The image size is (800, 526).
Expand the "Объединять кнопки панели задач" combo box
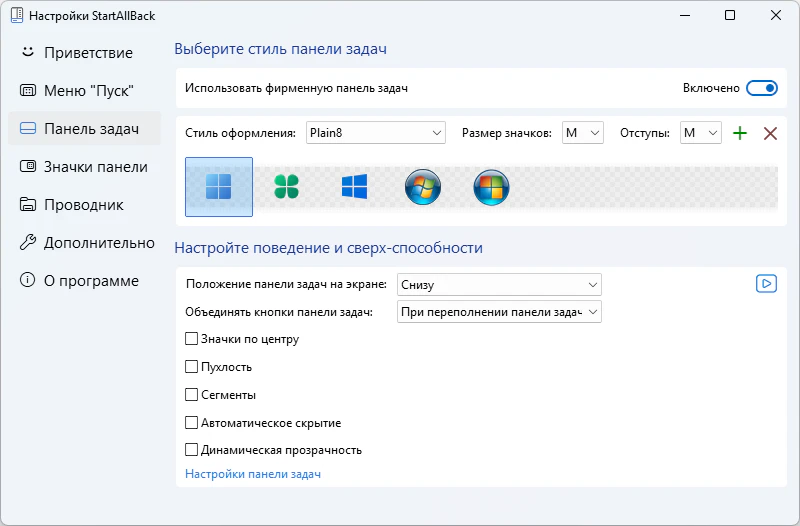(x=499, y=312)
